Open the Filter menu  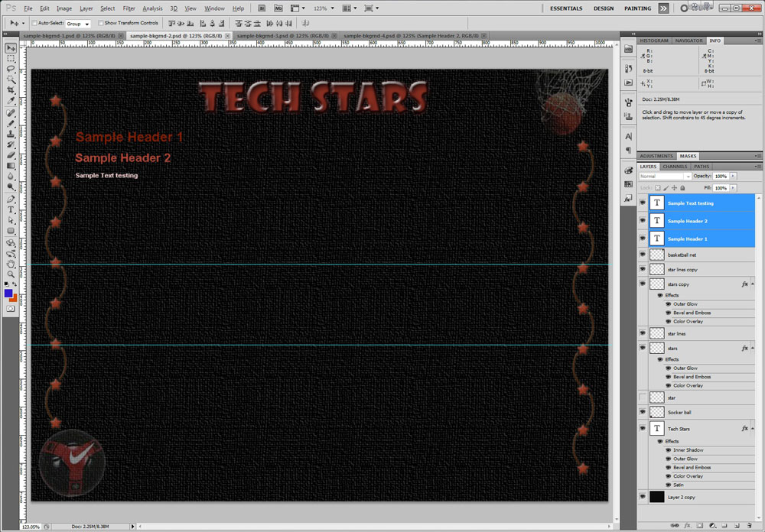pos(129,8)
